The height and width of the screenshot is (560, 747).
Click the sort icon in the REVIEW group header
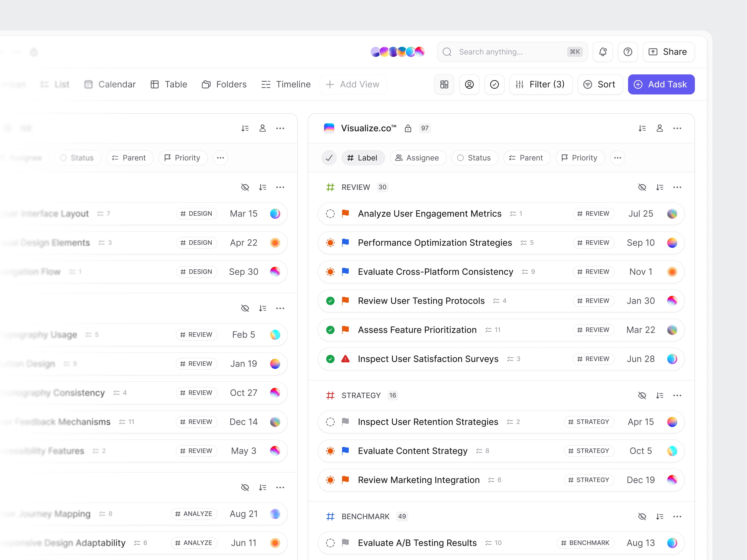coord(660,187)
